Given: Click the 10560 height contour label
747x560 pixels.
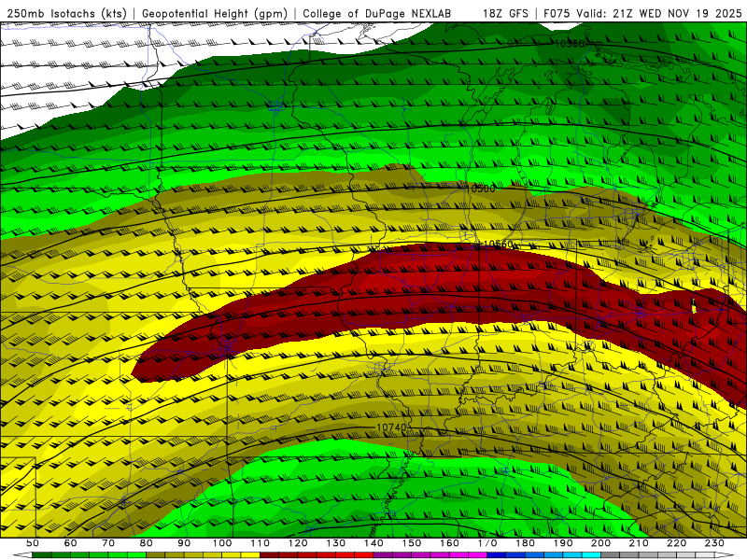Looking at the screenshot, I should click(x=499, y=245).
